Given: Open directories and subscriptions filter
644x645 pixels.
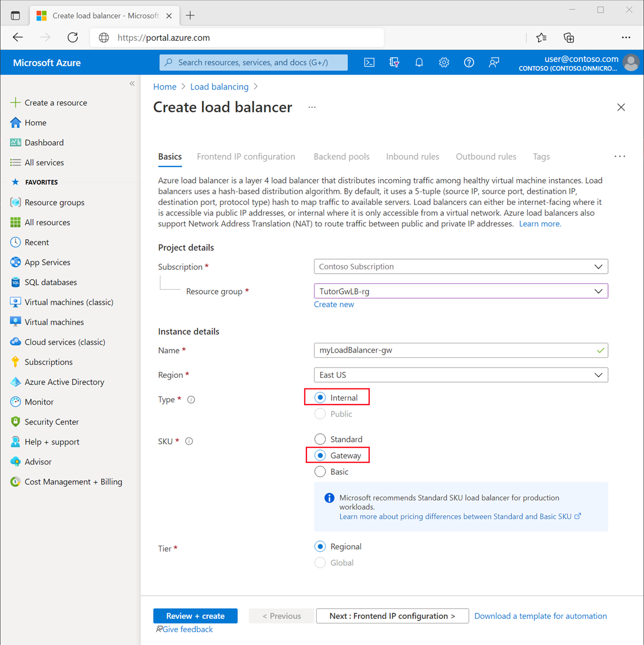Looking at the screenshot, I should click(x=394, y=63).
